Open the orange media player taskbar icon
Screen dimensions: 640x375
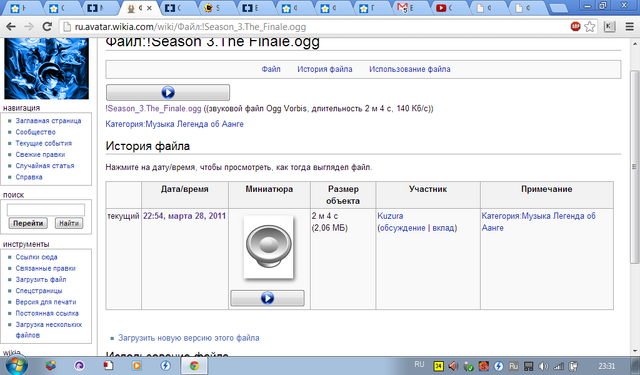coord(136,366)
